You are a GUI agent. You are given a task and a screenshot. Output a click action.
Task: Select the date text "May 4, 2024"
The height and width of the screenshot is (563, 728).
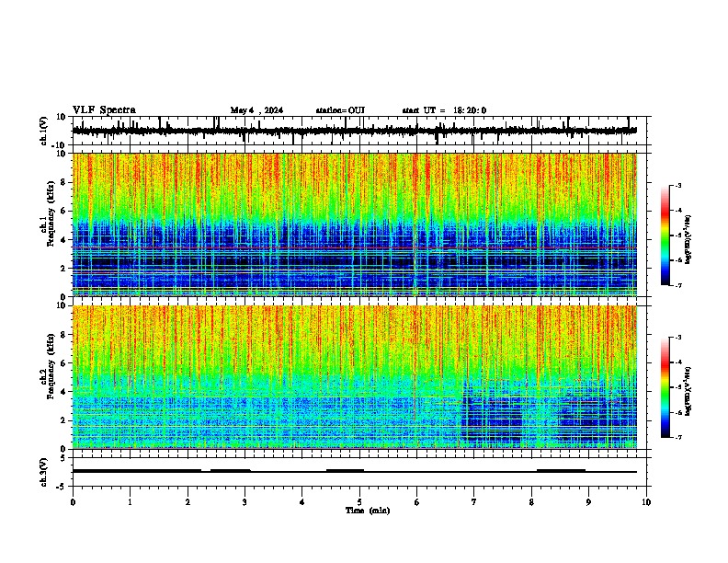point(256,110)
